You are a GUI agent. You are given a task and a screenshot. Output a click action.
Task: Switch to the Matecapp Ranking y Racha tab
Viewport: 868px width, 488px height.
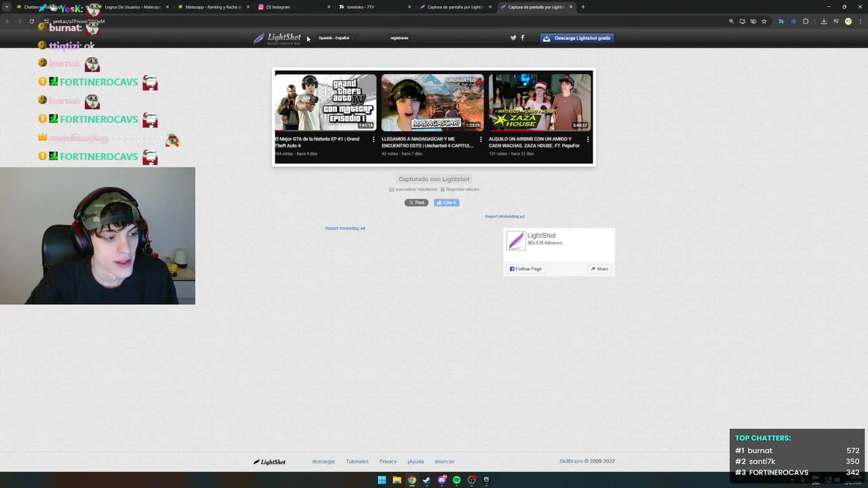point(213,7)
